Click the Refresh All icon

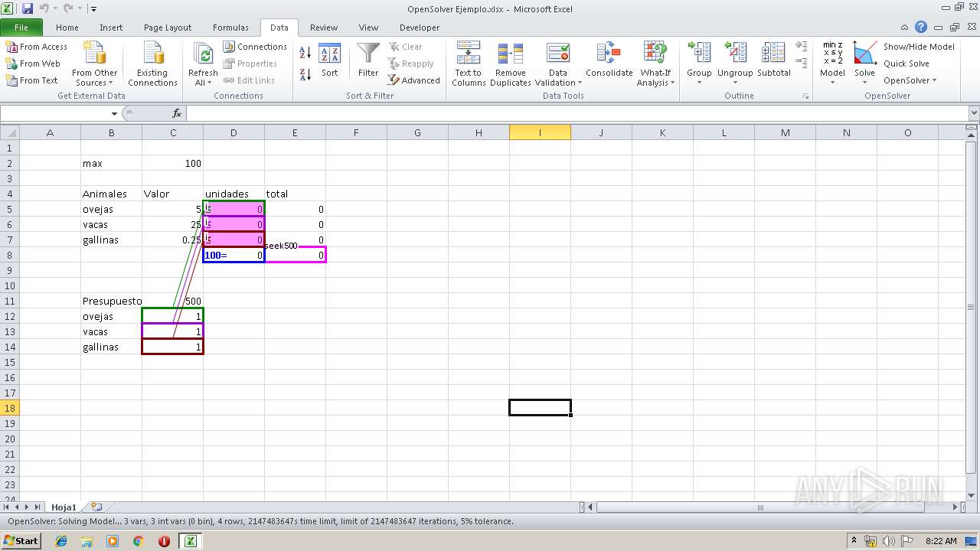tap(204, 54)
